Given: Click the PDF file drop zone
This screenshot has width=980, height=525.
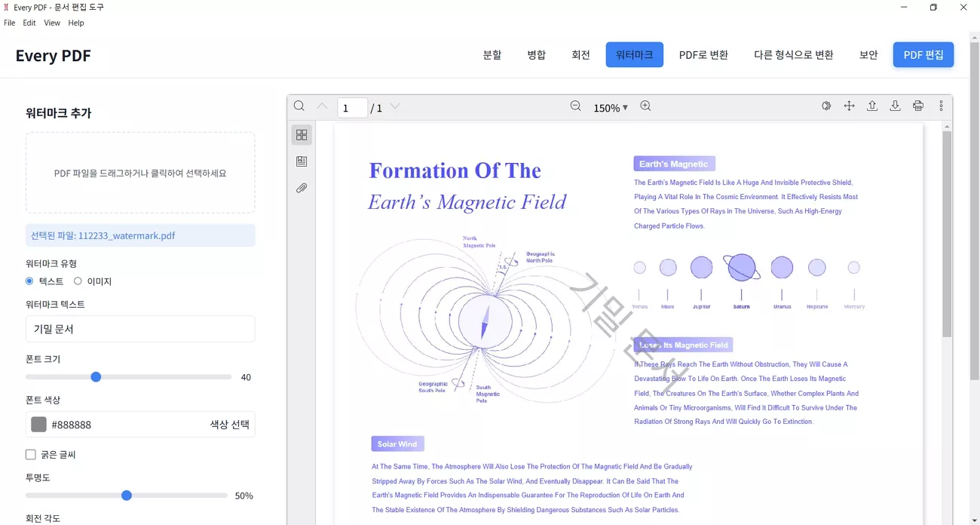Looking at the screenshot, I should 140,173.
